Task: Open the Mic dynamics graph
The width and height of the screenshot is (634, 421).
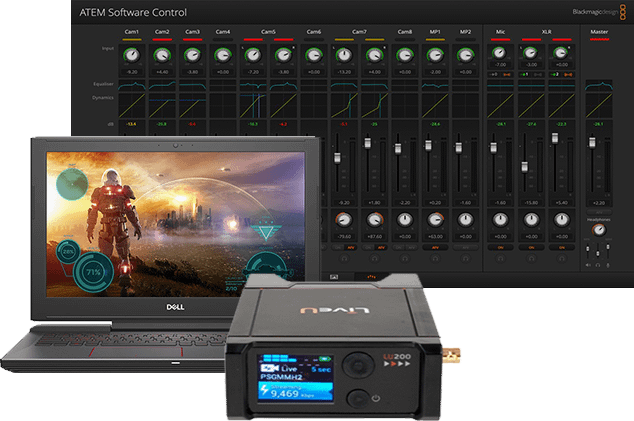Action: point(501,106)
